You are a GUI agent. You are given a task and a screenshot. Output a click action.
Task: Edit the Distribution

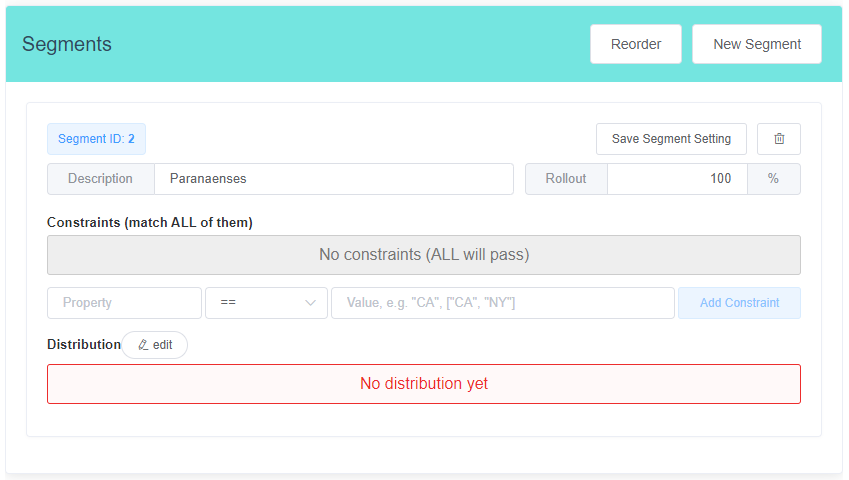coord(155,345)
